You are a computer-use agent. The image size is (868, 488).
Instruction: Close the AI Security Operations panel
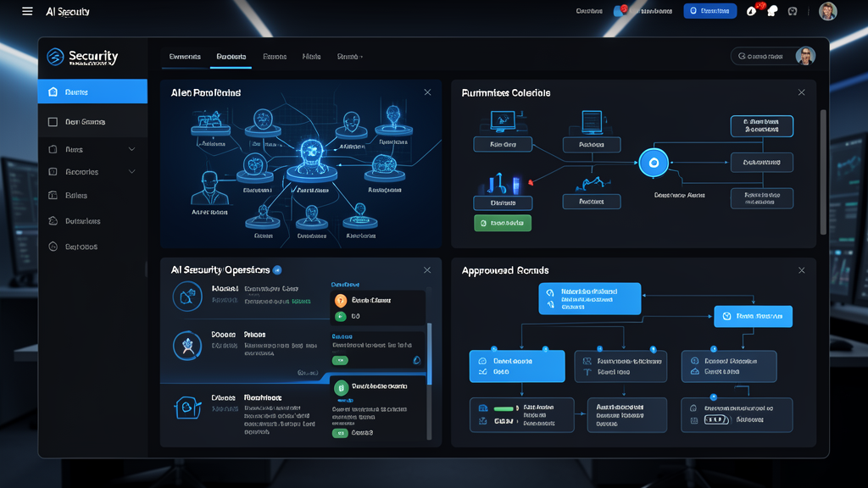(427, 270)
